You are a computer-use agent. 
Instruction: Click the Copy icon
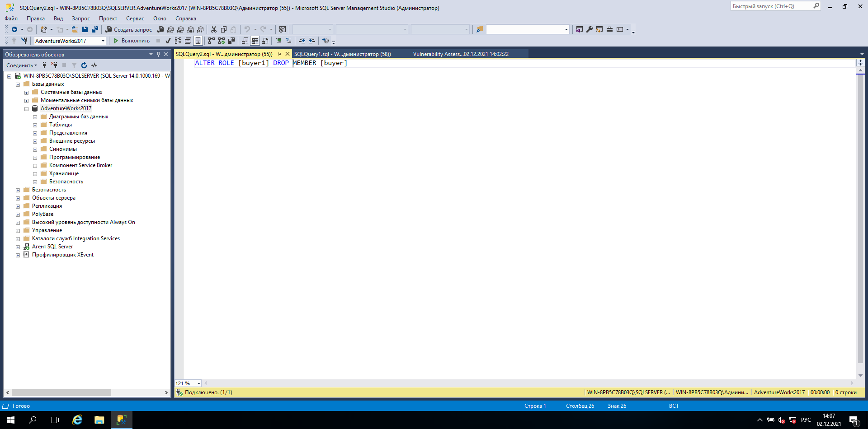(x=224, y=29)
